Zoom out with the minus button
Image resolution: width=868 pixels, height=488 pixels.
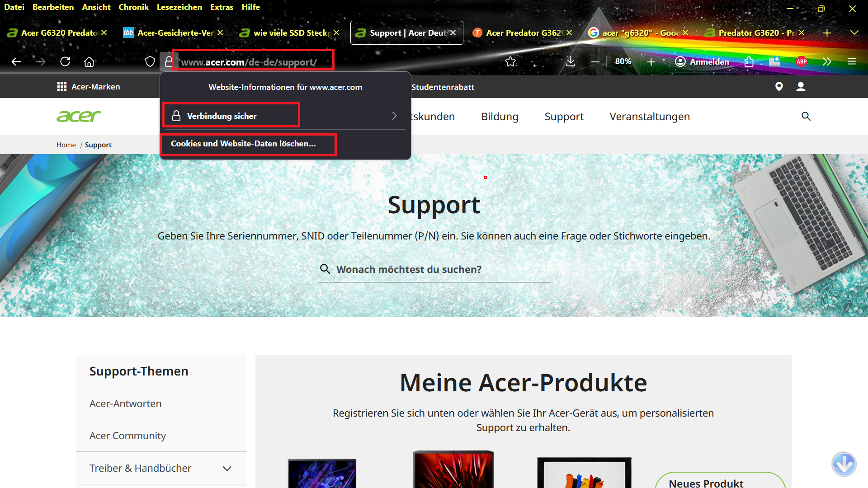[x=595, y=62]
